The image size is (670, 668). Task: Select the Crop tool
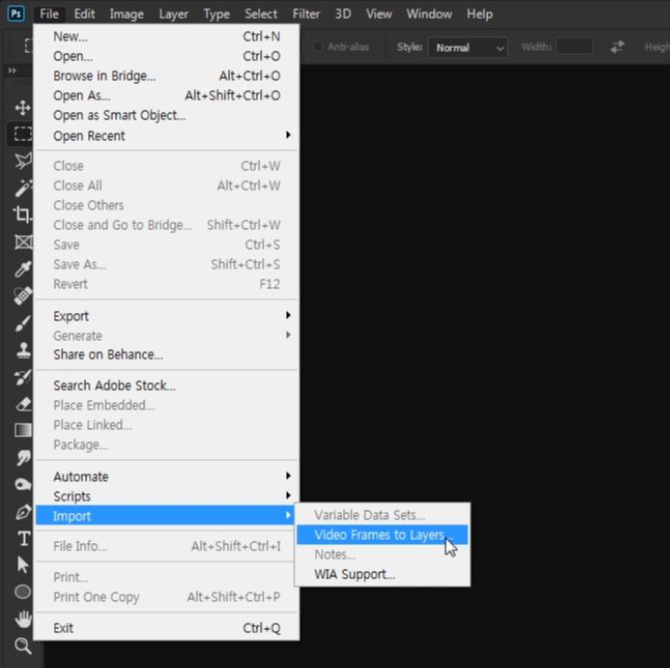(x=23, y=215)
